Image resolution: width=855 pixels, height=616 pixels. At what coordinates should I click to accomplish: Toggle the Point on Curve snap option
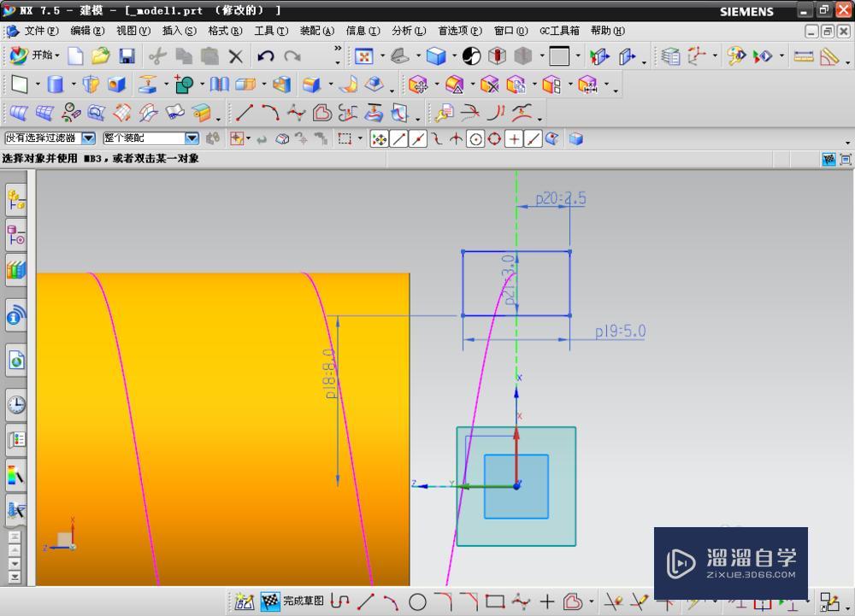pos(533,139)
